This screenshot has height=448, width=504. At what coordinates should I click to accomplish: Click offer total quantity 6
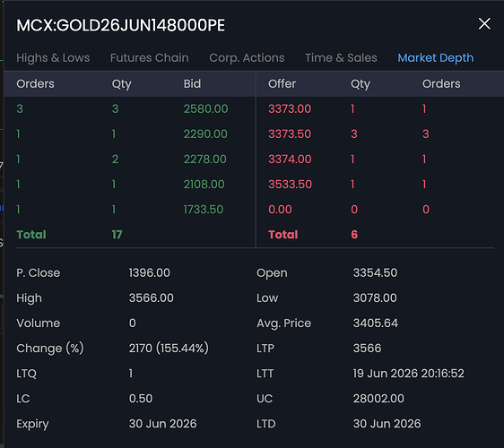coord(354,235)
